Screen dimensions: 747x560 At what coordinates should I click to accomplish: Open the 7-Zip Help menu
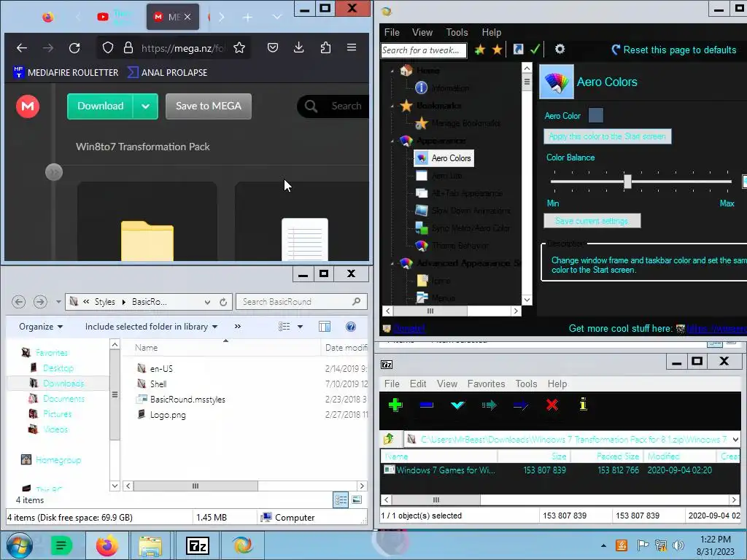(x=557, y=384)
